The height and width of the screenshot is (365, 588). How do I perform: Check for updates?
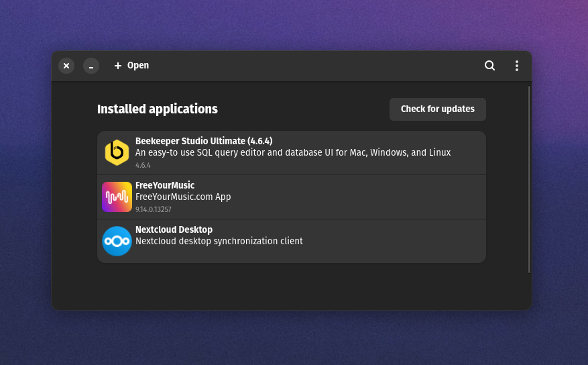click(438, 109)
